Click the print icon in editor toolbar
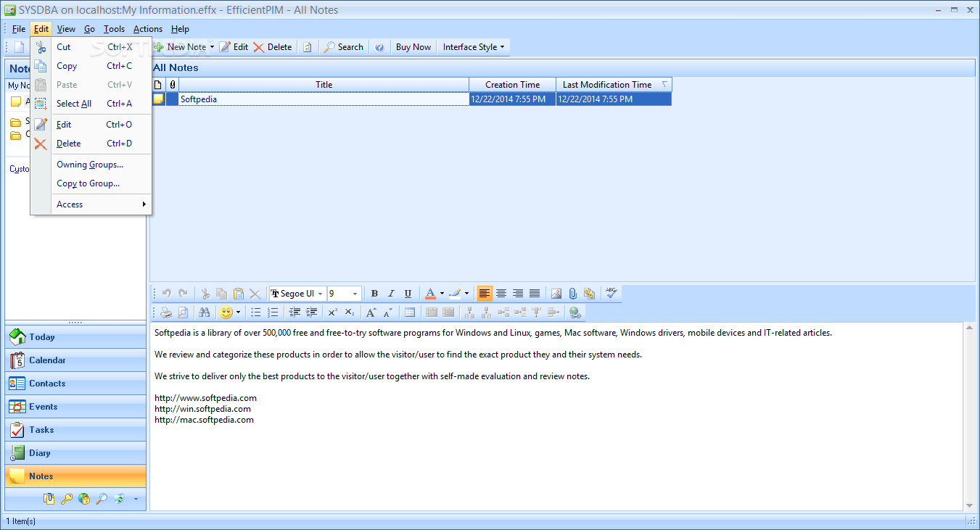Viewport: 980px width, 530px height. coord(167,312)
